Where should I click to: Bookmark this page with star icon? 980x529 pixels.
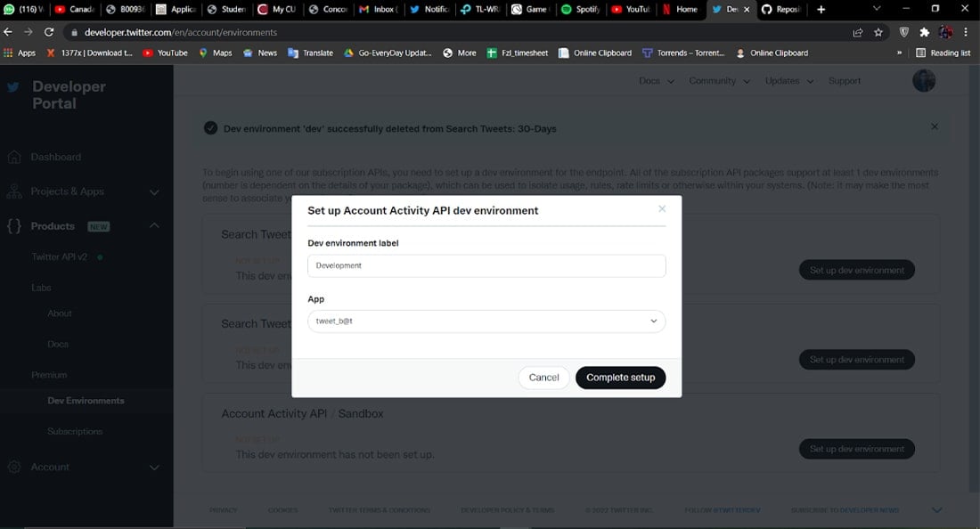click(878, 32)
